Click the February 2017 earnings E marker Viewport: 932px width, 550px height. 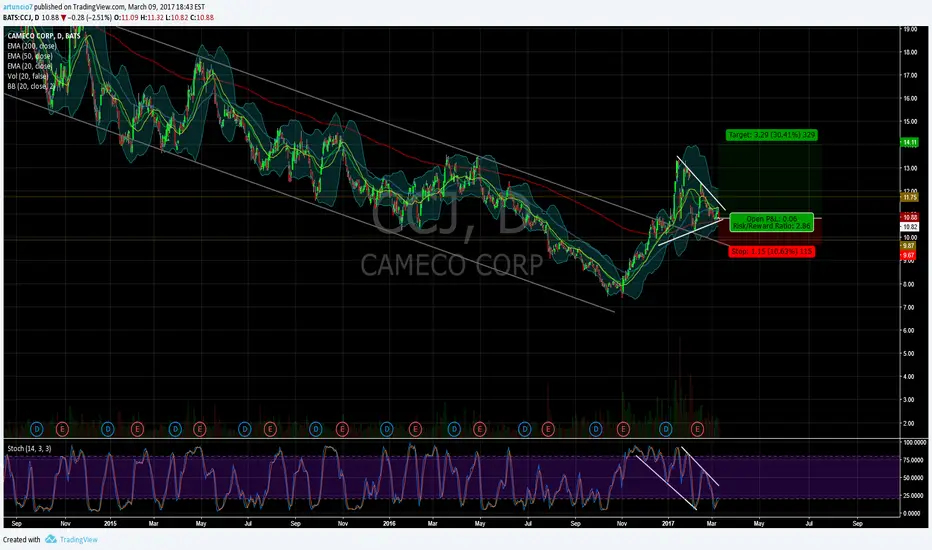coord(697,429)
